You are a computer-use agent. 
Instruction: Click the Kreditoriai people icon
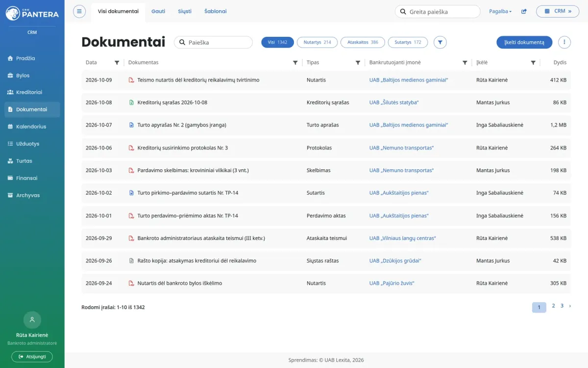point(10,92)
